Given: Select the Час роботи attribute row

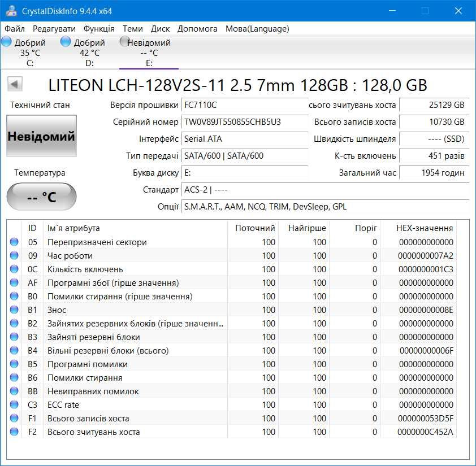Looking at the screenshot, I should (232, 255).
